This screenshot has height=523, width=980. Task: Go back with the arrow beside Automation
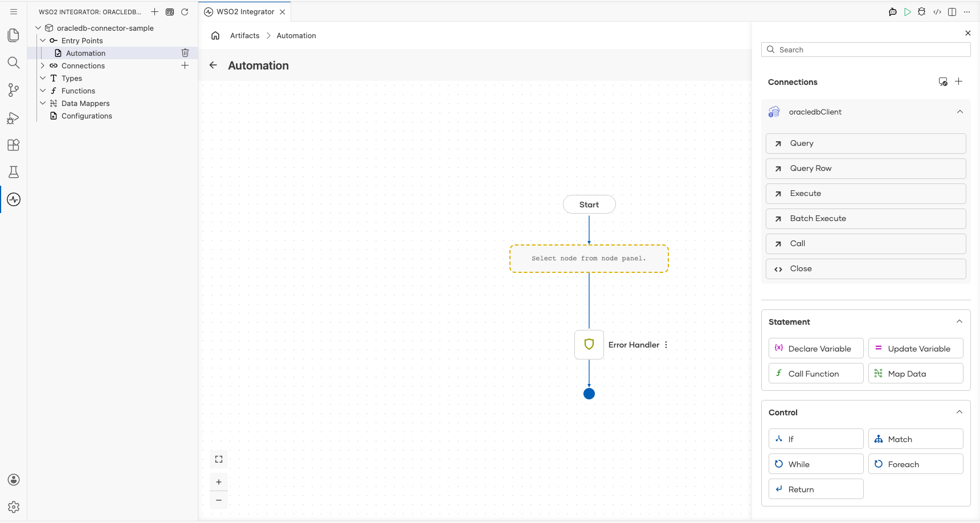213,66
